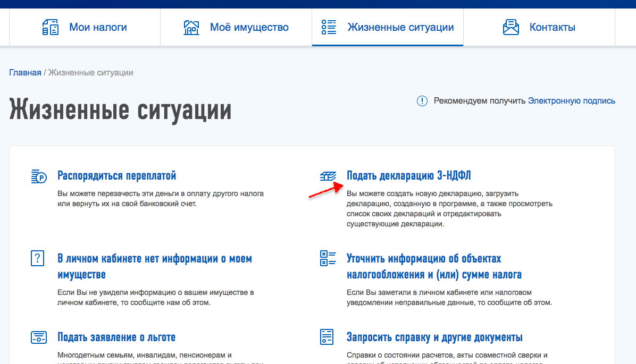Click the Контакты envelope icon

pyautogui.click(x=511, y=27)
